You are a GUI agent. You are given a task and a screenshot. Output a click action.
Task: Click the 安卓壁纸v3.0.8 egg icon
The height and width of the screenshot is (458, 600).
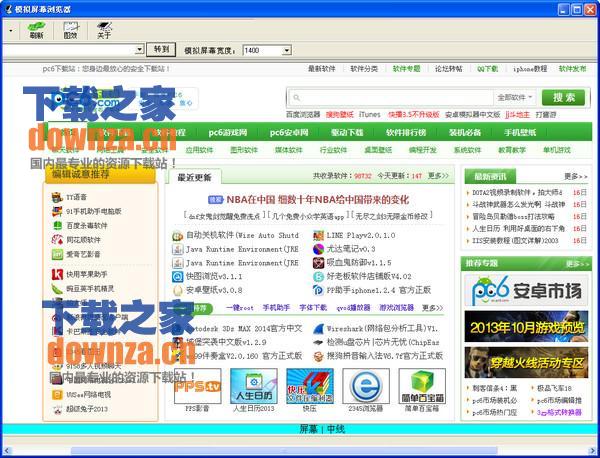point(178,290)
